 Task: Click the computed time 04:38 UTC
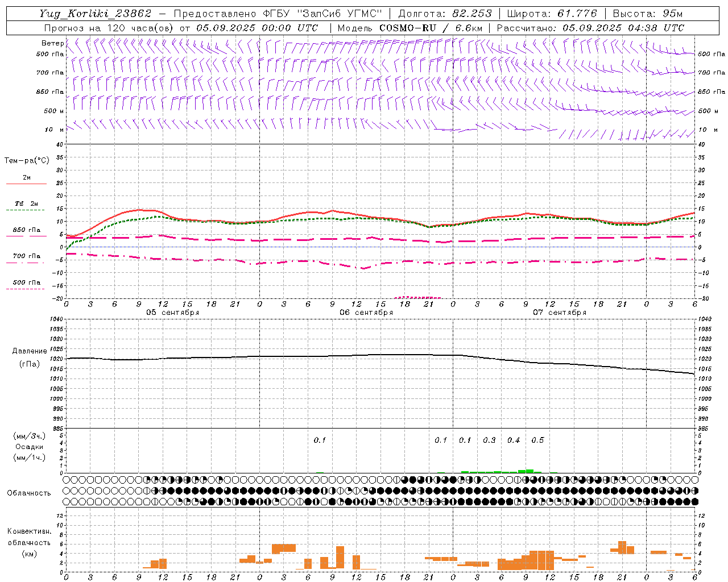pyautogui.click(x=655, y=28)
